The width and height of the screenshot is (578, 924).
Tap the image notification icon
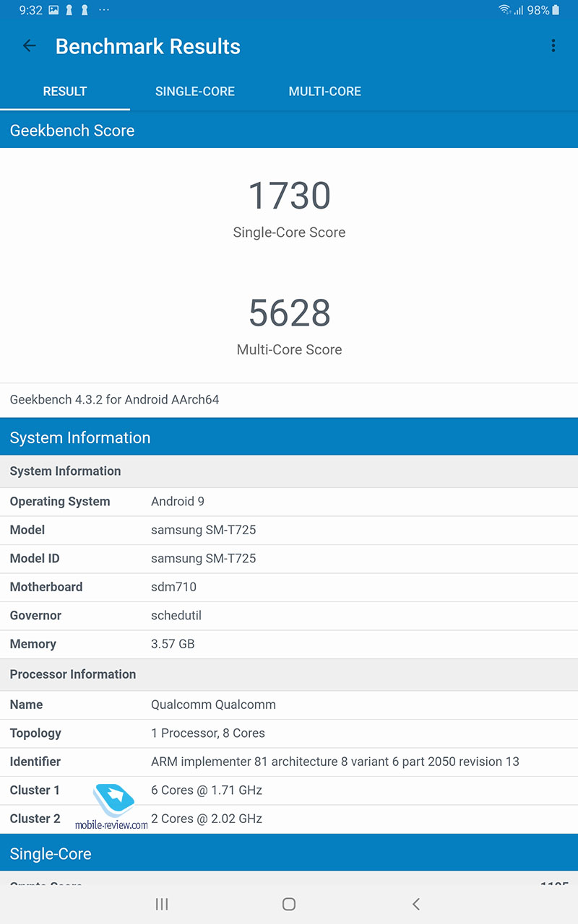53,10
